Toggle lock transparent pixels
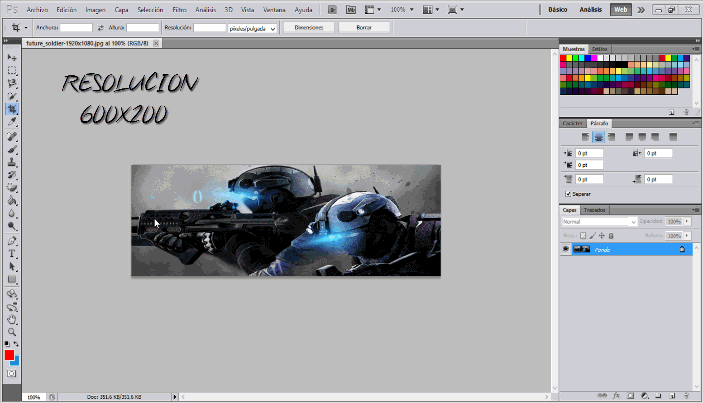Screen dimensions: 703x403 [583, 235]
